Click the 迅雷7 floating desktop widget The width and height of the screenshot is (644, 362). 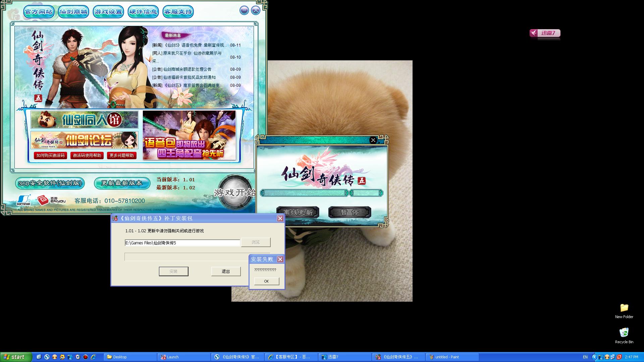[x=545, y=33]
